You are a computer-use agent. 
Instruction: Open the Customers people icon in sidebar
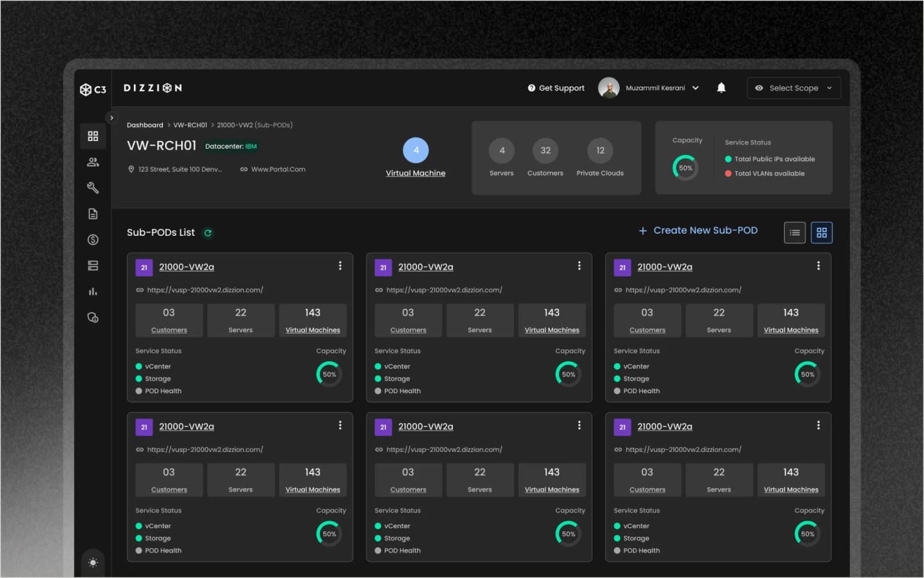click(93, 162)
